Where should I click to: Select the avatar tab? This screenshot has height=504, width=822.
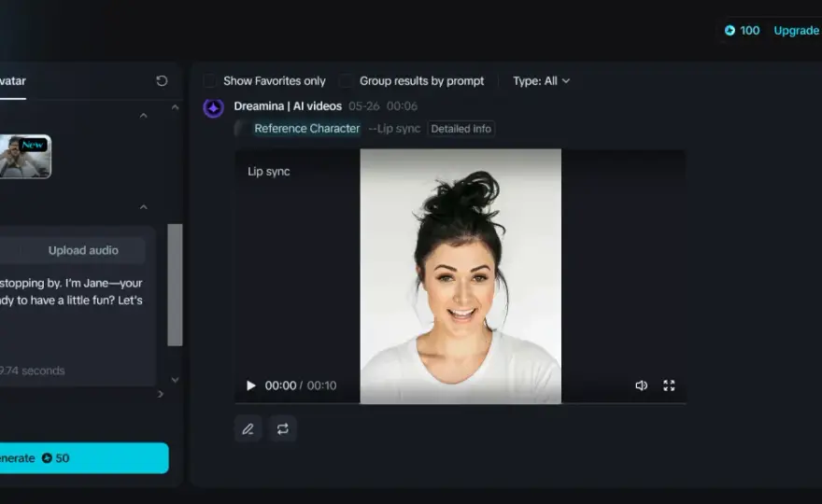coord(12,81)
